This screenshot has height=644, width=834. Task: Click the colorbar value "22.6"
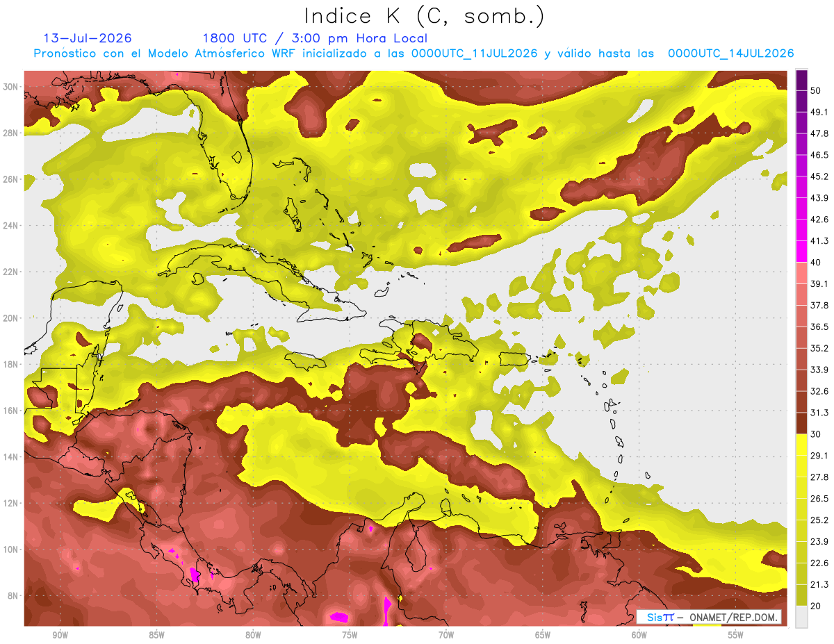click(819, 563)
